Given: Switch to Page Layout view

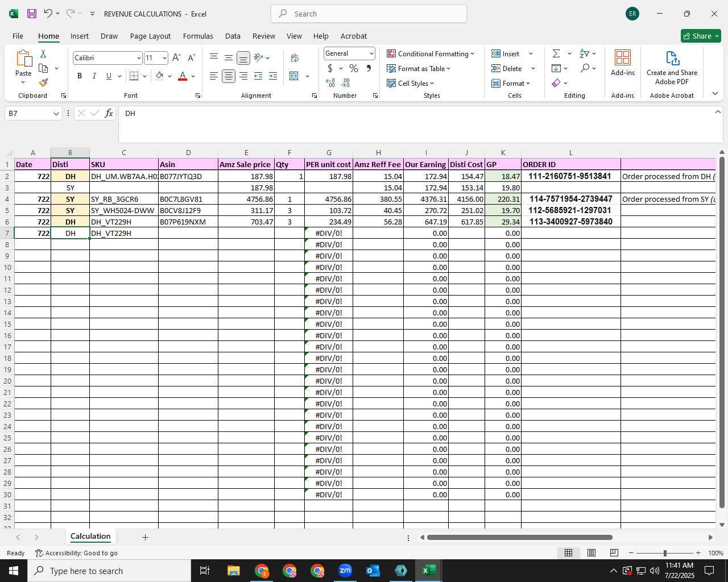Looking at the screenshot, I should 591,553.
